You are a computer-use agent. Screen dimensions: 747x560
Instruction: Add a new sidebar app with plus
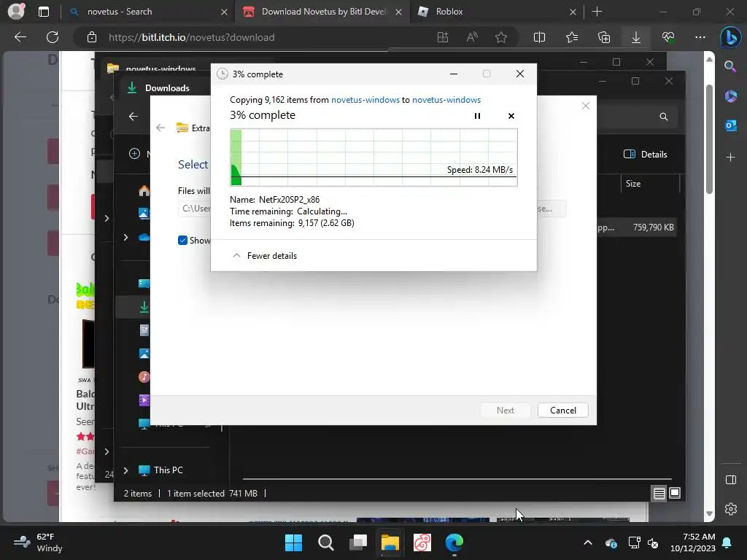[x=730, y=157]
